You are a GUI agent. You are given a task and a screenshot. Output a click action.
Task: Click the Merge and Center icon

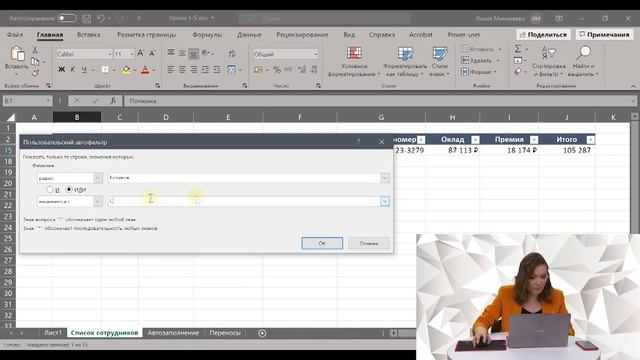(231, 70)
